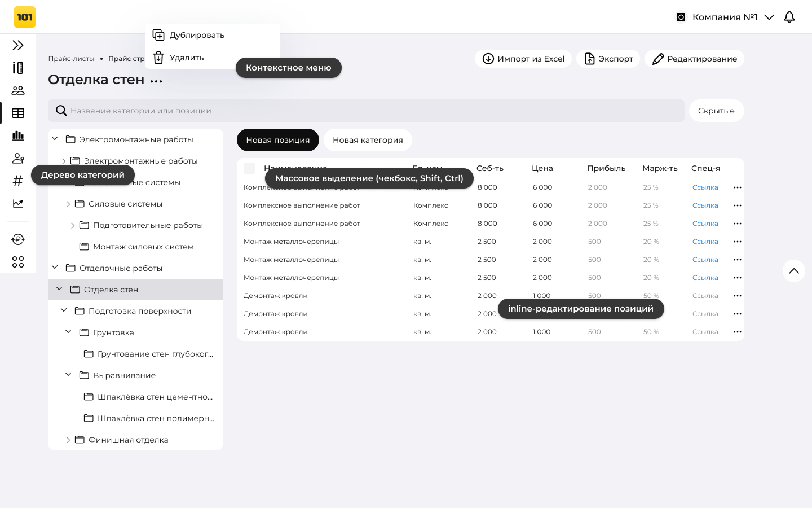The height and width of the screenshot is (508, 812).
Task: Click the Редактирование button
Action: (x=694, y=59)
